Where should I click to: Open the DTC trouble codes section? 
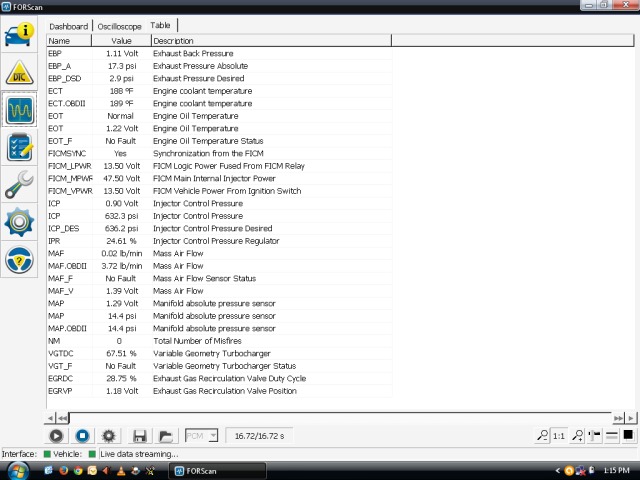point(21,73)
